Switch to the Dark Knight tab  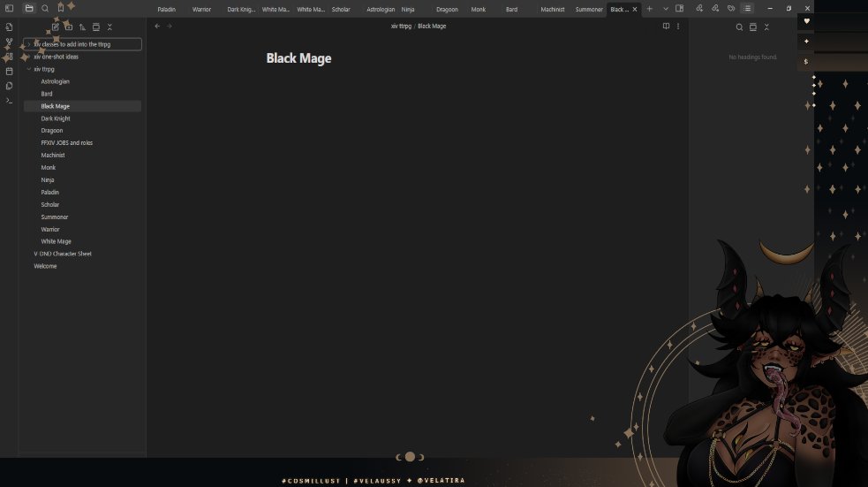[x=241, y=10]
